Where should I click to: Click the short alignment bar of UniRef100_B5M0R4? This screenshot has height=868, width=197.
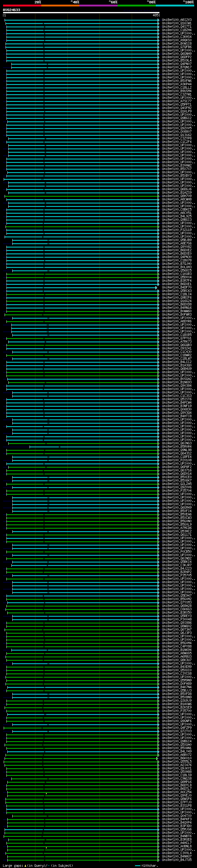(x=94, y=447)
